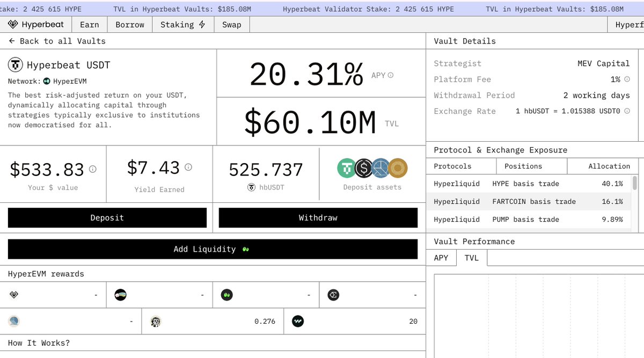Click the 40.1% allocation value
Screen dimensions: 644x358
(612, 184)
